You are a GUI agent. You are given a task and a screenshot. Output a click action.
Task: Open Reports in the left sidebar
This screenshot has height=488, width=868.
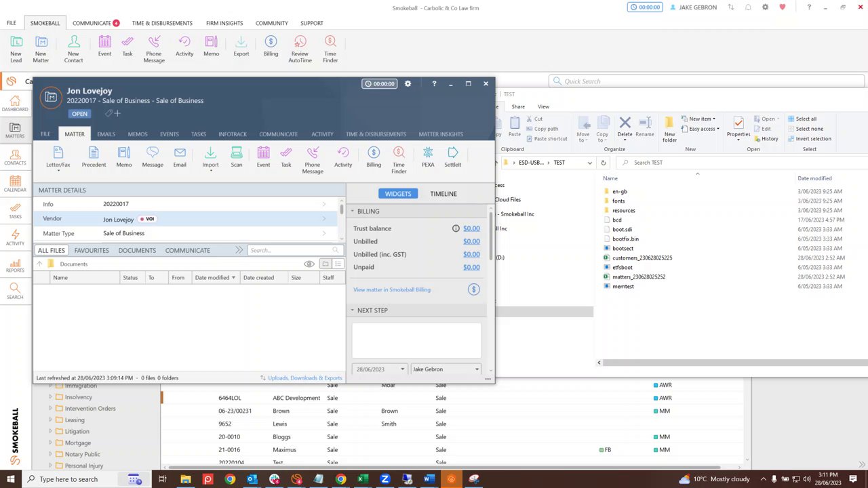[x=15, y=265]
